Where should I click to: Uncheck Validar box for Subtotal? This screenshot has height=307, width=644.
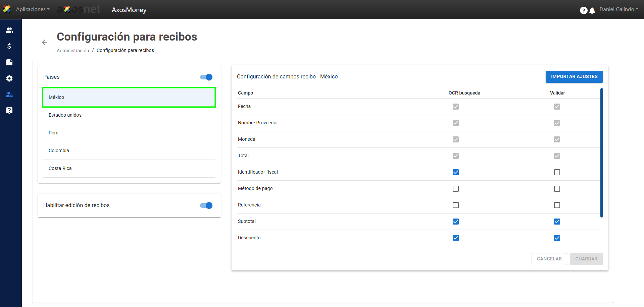click(x=557, y=222)
